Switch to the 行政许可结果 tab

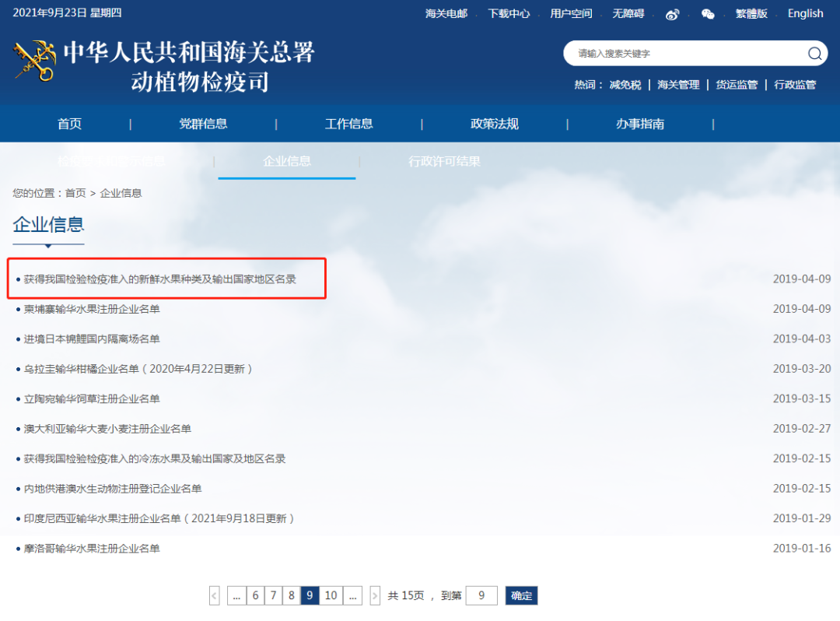[x=444, y=161]
